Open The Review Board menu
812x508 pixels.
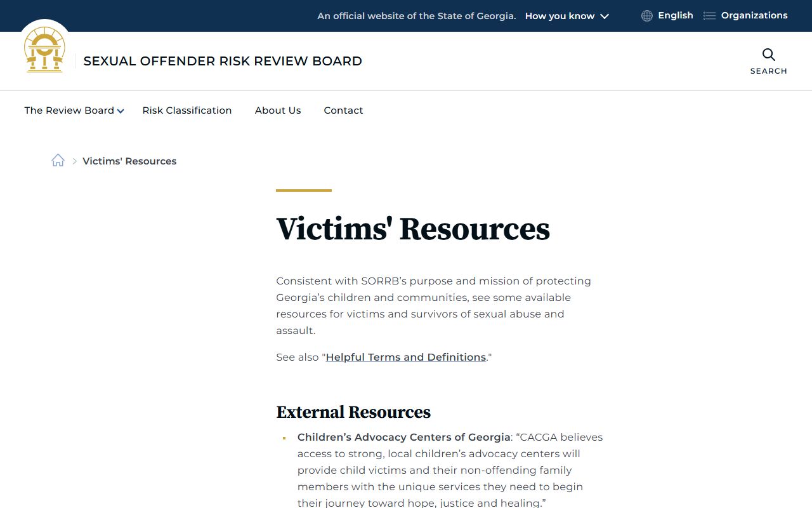[69, 110]
